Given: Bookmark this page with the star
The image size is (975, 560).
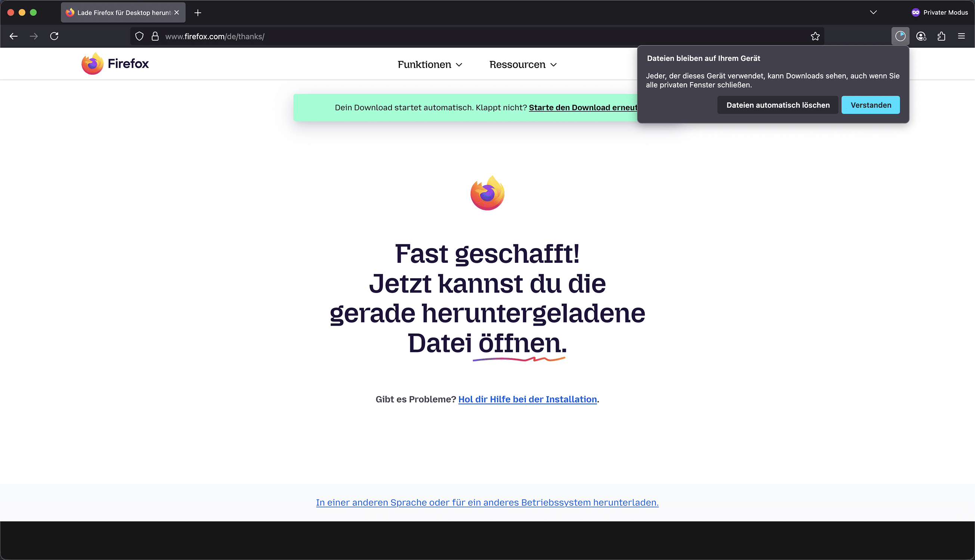Looking at the screenshot, I should (x=815, y=36).
